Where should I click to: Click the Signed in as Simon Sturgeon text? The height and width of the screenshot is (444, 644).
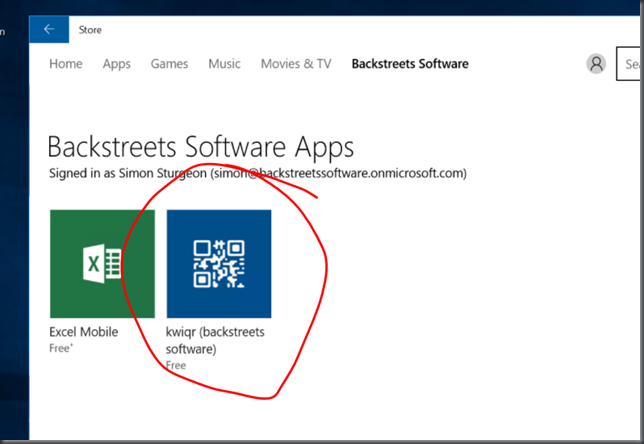pos(258,173)
